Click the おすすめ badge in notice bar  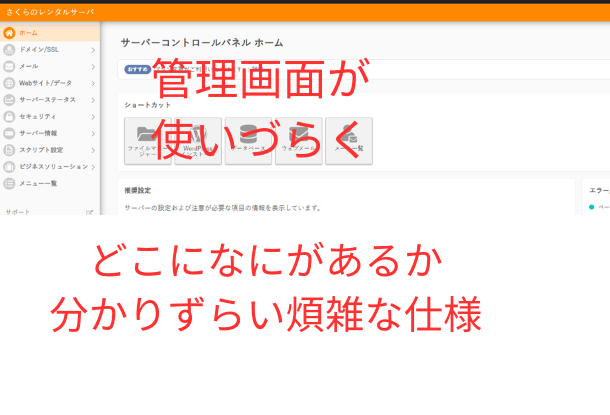pos(137,70)
